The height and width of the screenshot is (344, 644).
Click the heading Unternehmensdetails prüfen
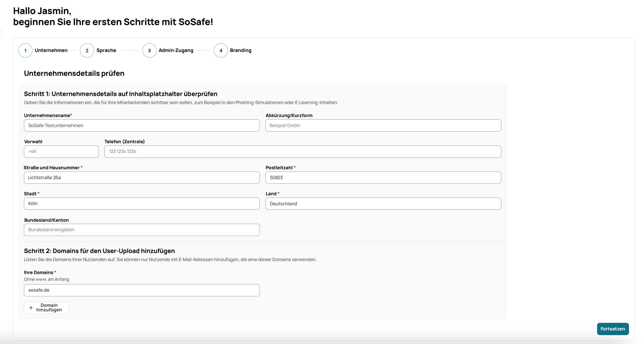pos(74,73)
